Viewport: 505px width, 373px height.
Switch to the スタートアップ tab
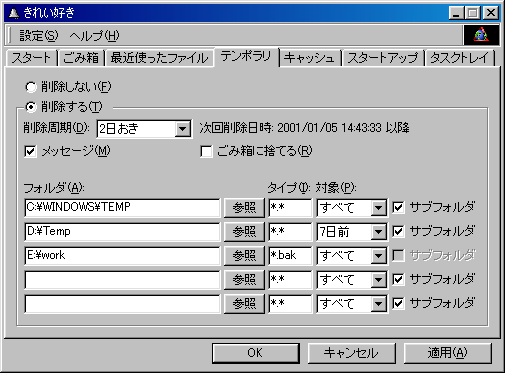(383, 58)
